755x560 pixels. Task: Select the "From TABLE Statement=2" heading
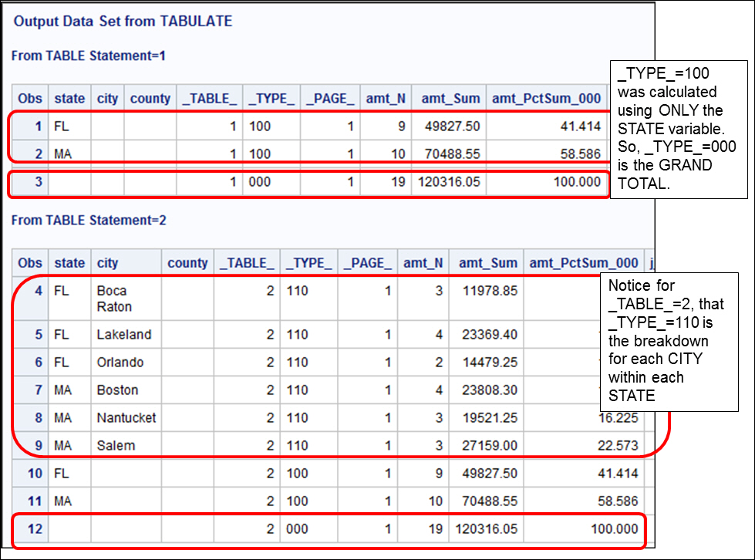click(89, 221)
